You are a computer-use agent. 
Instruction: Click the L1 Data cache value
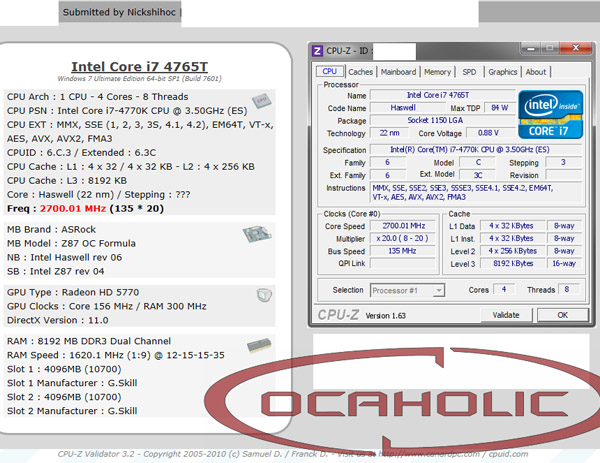[512, 226]
